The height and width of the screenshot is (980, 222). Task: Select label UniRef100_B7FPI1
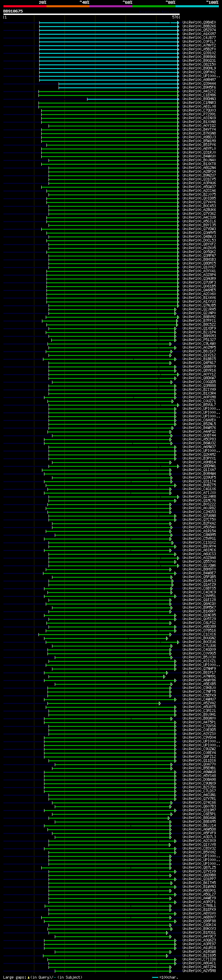[199, 320]
